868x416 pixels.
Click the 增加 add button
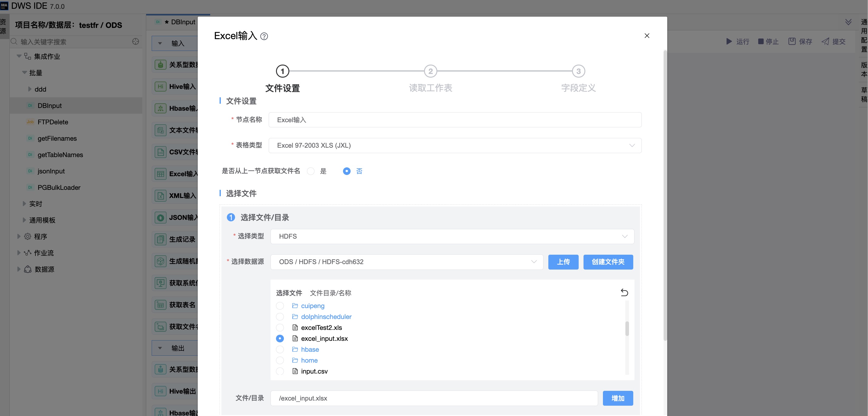(618, 398)
